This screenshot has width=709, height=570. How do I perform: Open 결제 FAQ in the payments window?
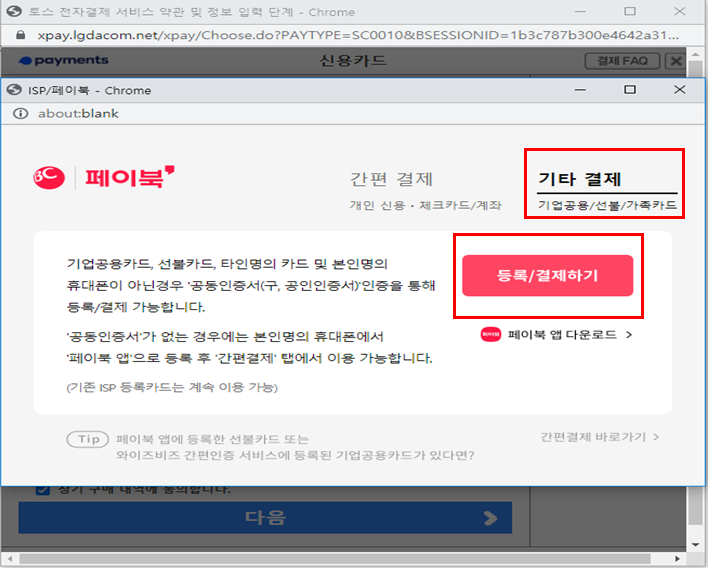(x=622, y=61)
